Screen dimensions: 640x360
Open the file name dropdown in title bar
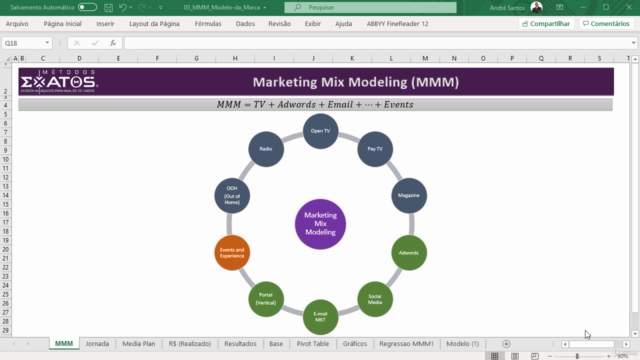264,7
